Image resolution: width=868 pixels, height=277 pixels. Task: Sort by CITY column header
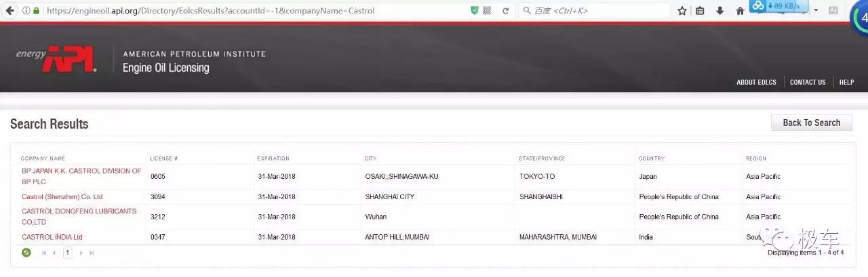[x=370, y=158]
